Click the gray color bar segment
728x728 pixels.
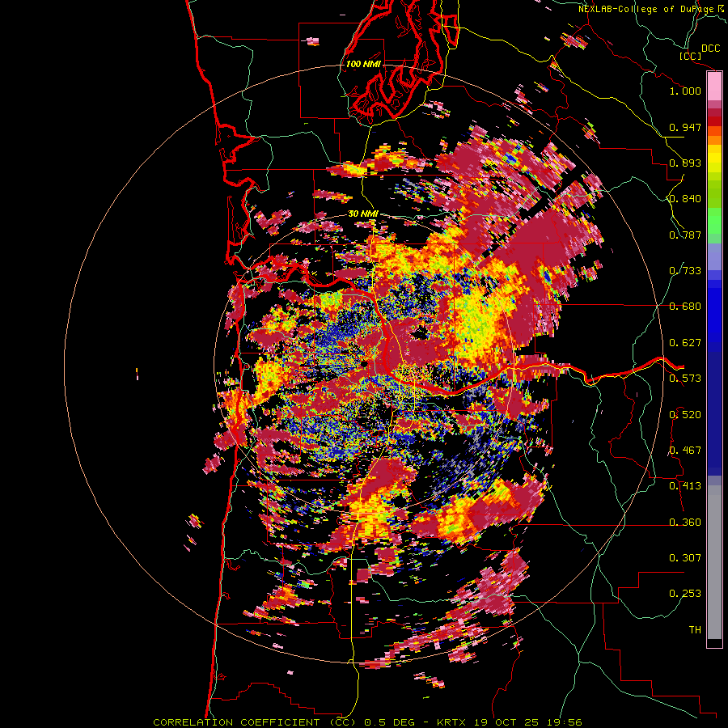coord(714,562)
